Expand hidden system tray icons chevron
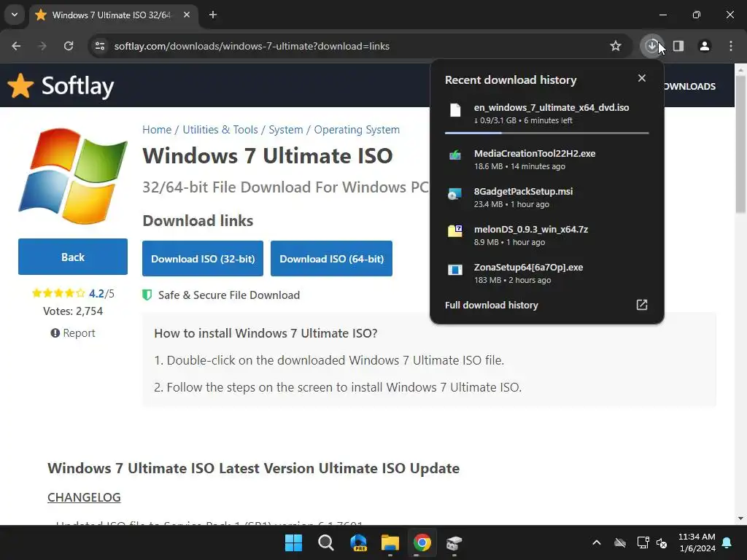Viewport: 747px width, 560px height. [597, 542]
